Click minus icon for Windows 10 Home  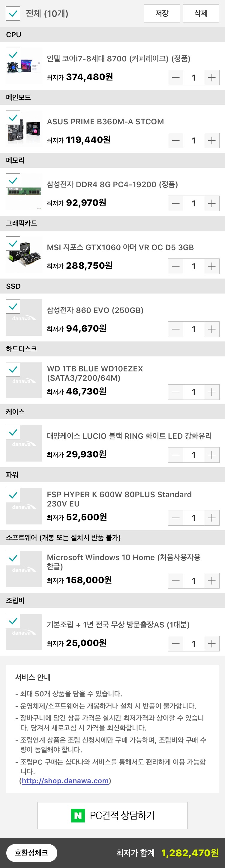(176, 581)
